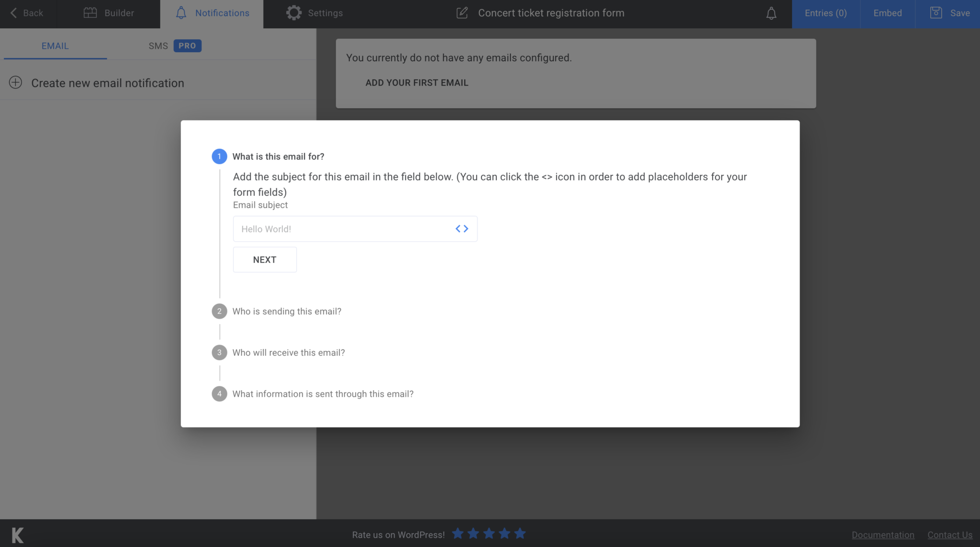The width and height of the screenshot is (980, 547).
Task: Click the notification bell icon on the right
Action: coord(771,13)
